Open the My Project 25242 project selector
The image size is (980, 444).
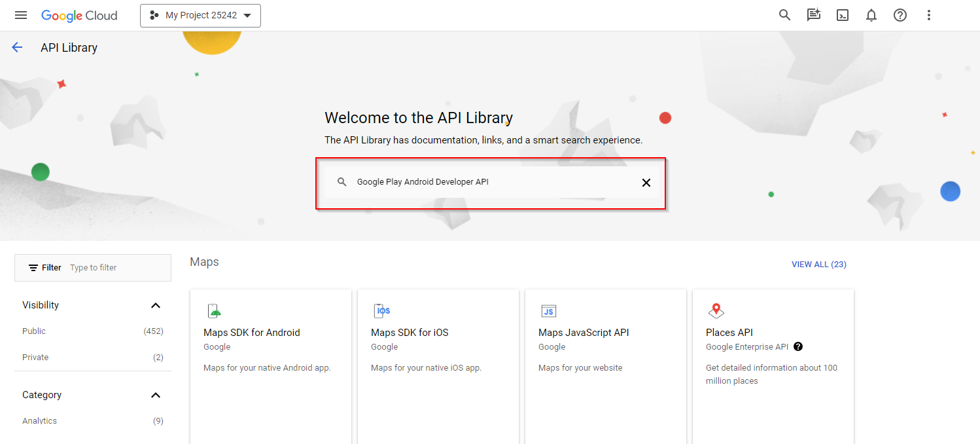click(x=200, y=16)
